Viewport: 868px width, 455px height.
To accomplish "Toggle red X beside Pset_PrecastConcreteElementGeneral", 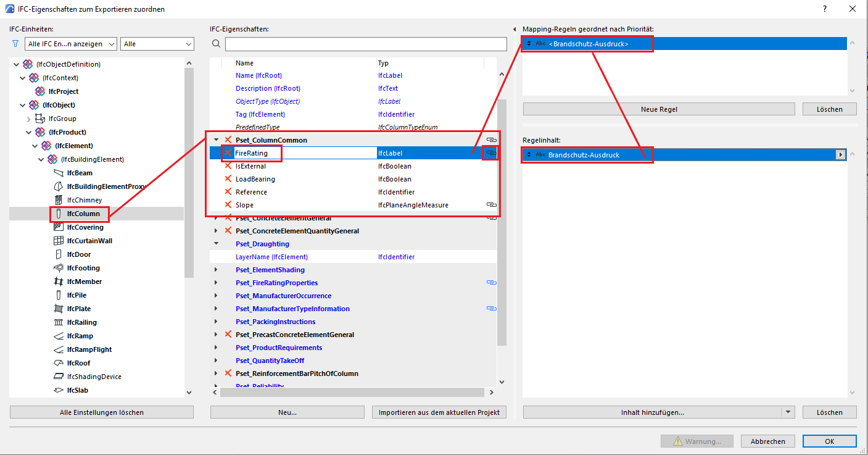I will (x=228, y=335).
